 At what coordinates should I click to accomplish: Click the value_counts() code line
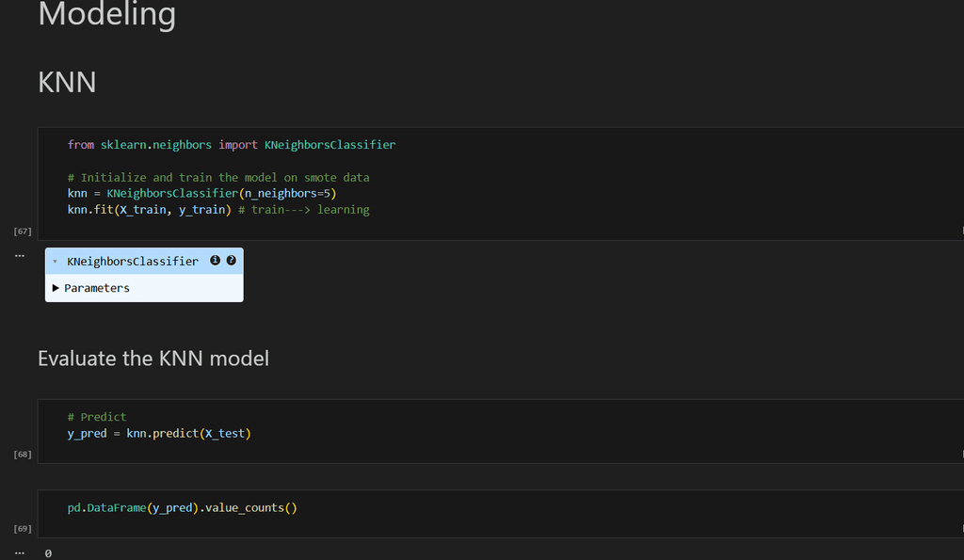coord(182,508)
